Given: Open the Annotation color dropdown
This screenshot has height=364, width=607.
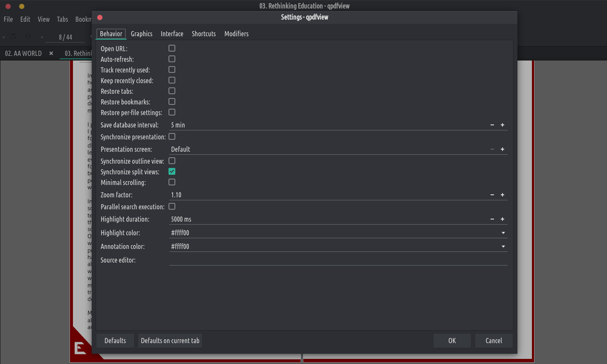Looking at the screenshot, I should (x=503, y=246).
